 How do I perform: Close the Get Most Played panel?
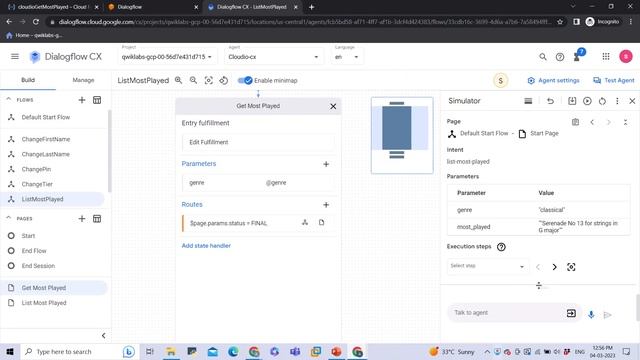tap(333, 106)
